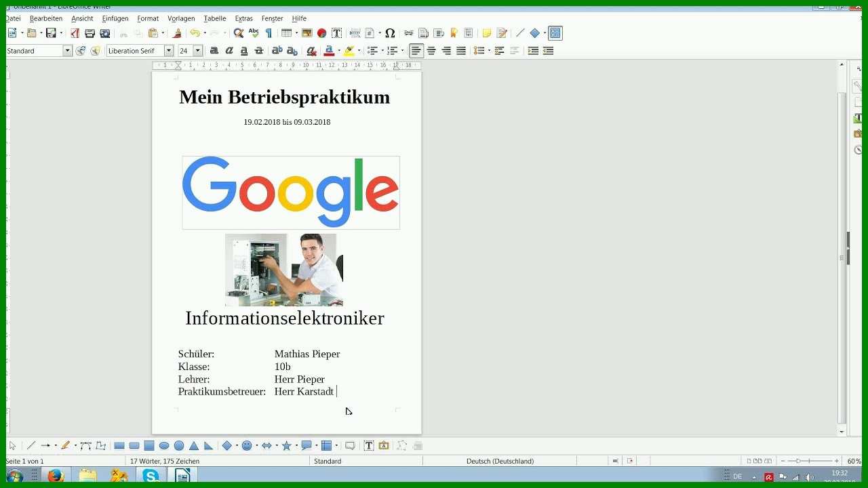Click the Undo arrow icon
This screenshot has height=488, width=868.
[195, 33]
